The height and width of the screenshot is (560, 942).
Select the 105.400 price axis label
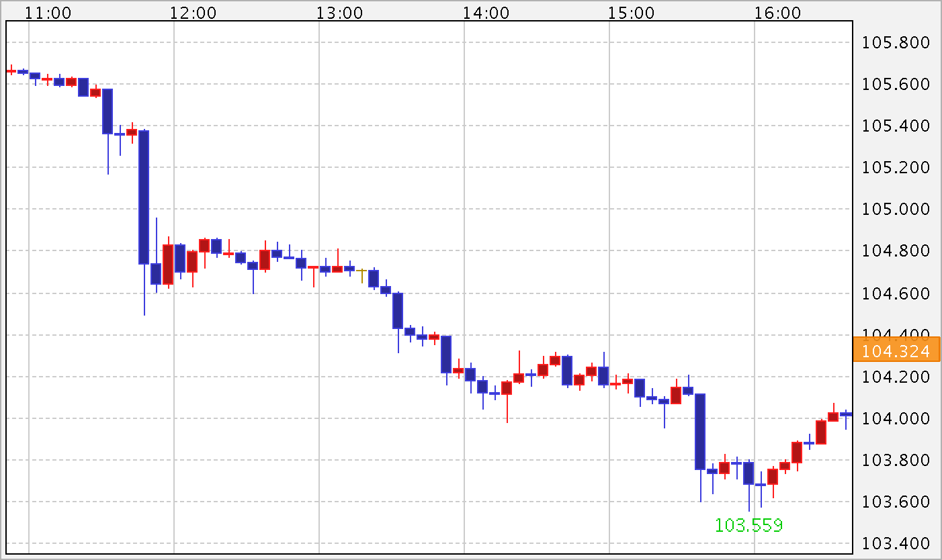[x=896, y=126]
